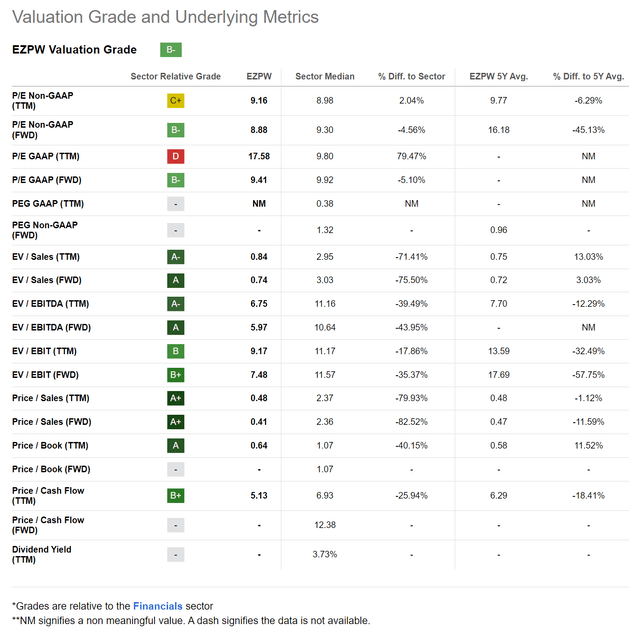Click the Sector Median column header
The image size is (640, 632).
tap(325, 76)
